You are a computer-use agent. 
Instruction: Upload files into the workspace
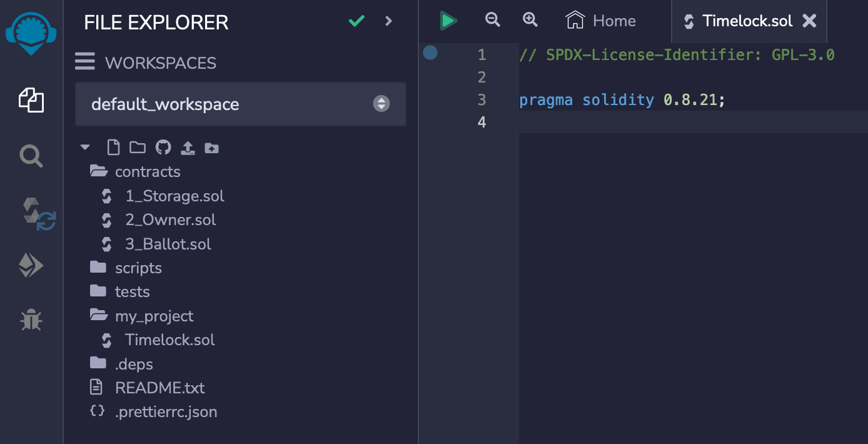tap(188, 148)
